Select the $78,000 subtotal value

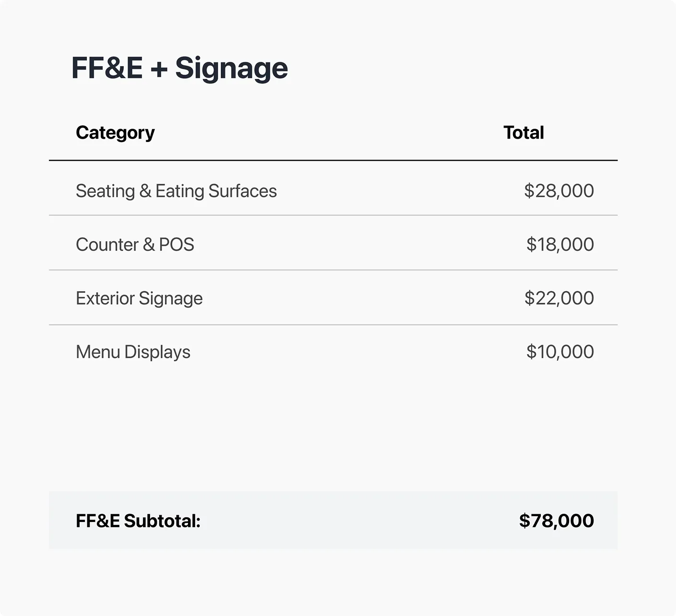click(556, 521)
